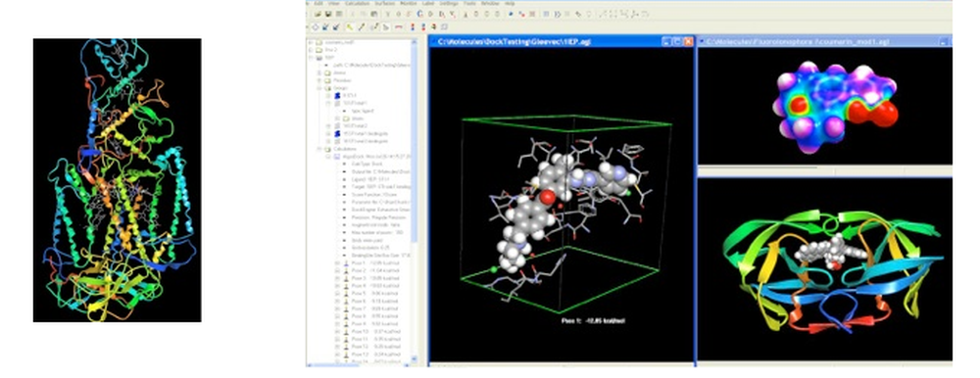Image resolution: width=980 pixels, height=378 pixels.
Task: Open the Settings menu
Action: pos(449,4)
